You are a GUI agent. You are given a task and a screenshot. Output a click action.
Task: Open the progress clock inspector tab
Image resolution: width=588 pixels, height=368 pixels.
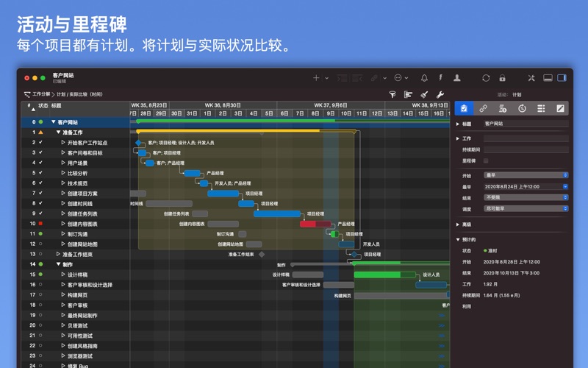(x=521, y=108)
